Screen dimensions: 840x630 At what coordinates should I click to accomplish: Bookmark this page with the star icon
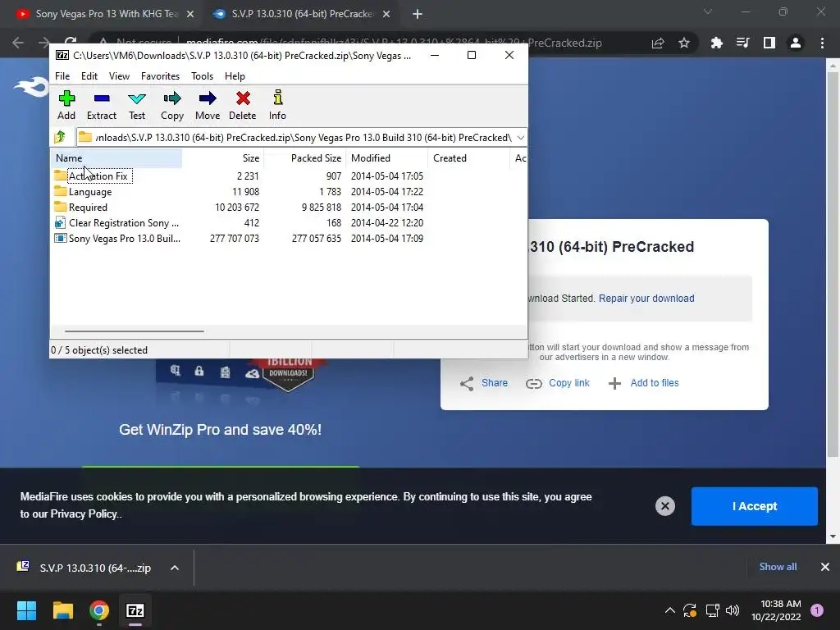point(684,43)
